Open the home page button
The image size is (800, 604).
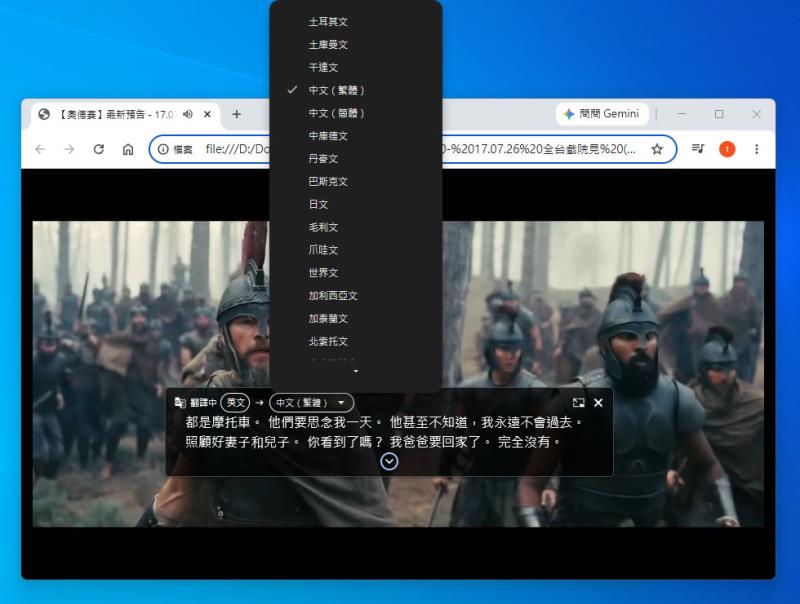tap(128, 149)
